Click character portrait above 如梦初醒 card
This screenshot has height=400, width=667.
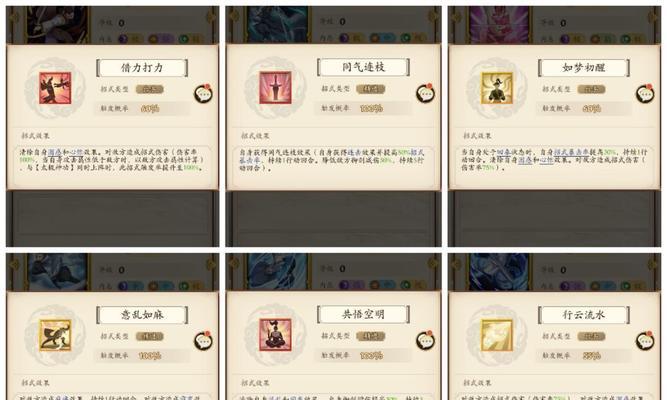pos(499,25)
